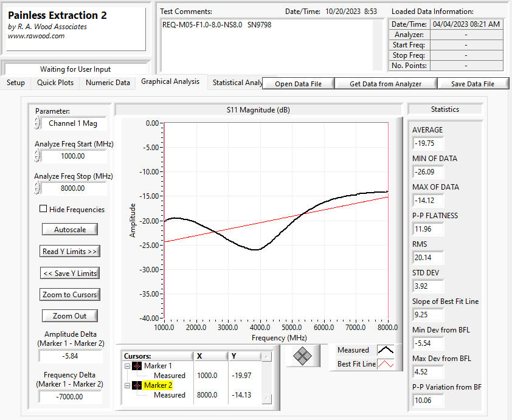512x420 pixels.
Task: Click Max Dev from BFL value 4.52
Action: (427, 372)
